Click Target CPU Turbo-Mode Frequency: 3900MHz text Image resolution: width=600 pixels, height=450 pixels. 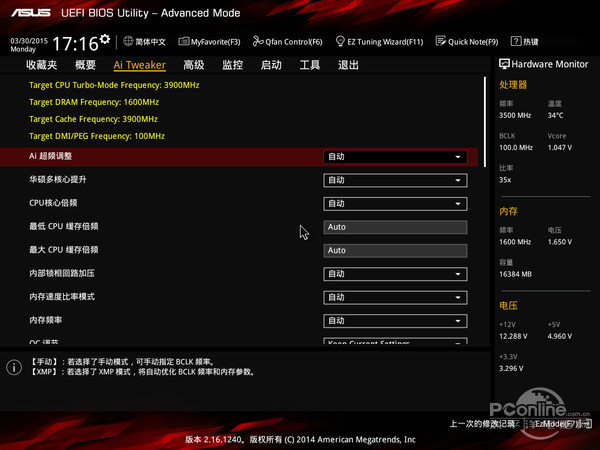(x=114, y=85)
